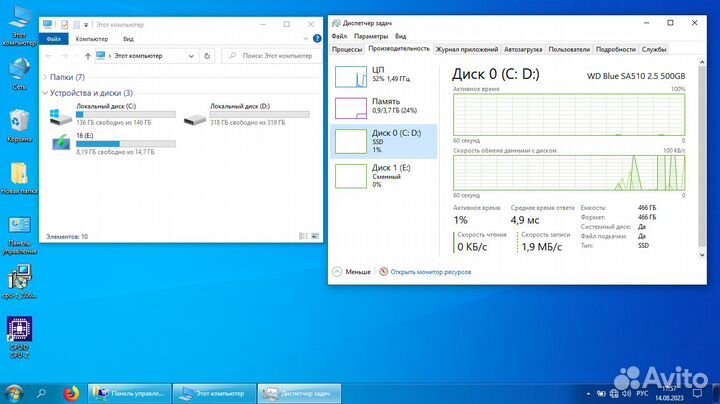Click the properties icon in Explorer title bar
Image resolution: width=720 pixels, height=404 pixels.
64,24
